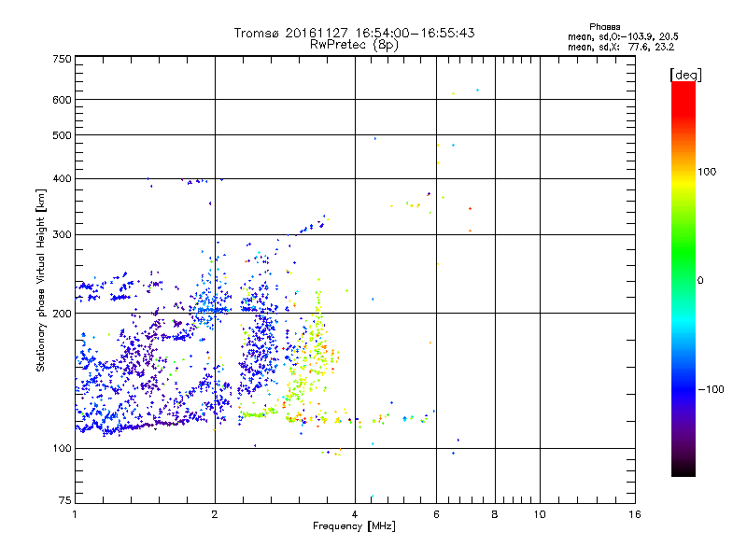747x560 pixels.
Task: Click the y-axis '200' tick label
Action: click(62, 314)
